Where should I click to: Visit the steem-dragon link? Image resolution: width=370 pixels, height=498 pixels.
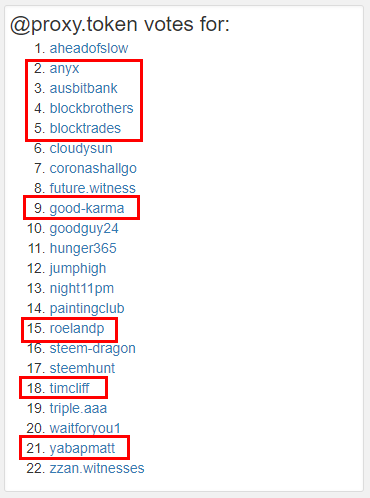pos(93,349)
